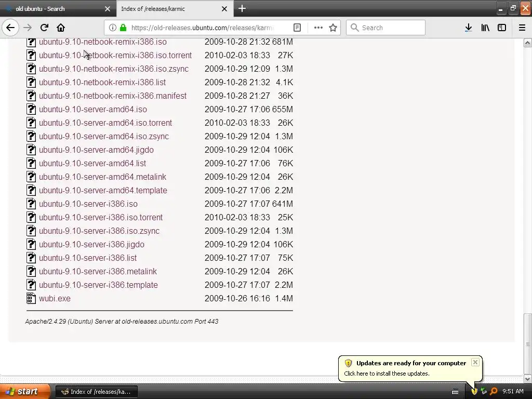Open ubuntu-9.10-server-amd64.list link
The height and width of the screenshot is (399, 532).
point(92,164)
